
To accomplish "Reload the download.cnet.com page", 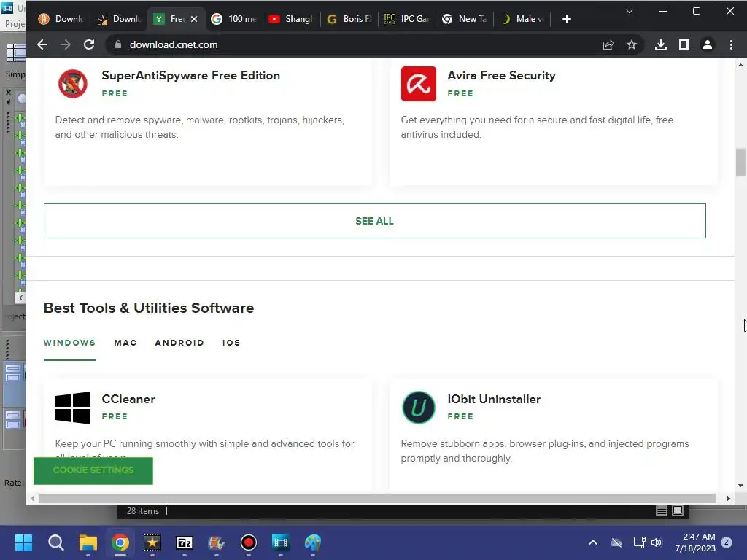I will point(89,44).
